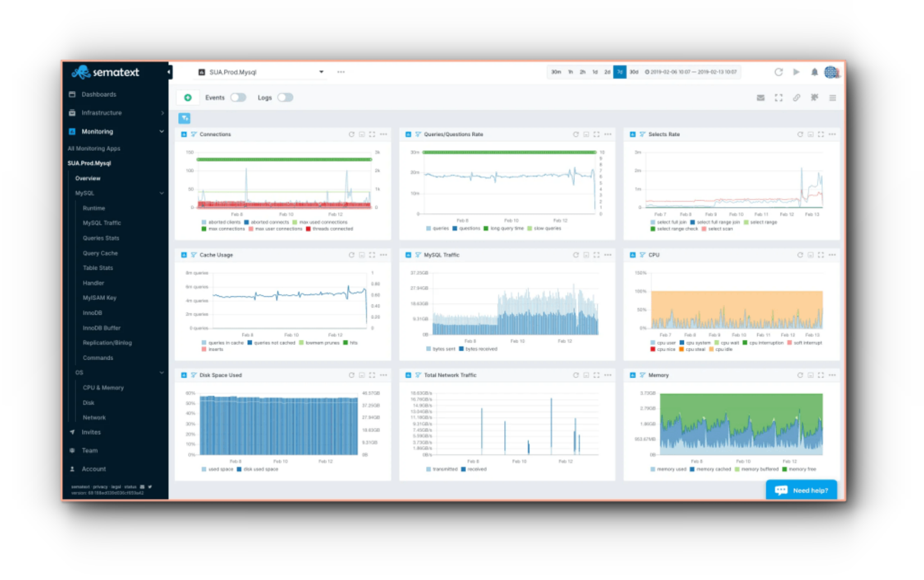Refresh the Memory chart
Screen dimensions: 924x580
[x=800, y=375]
